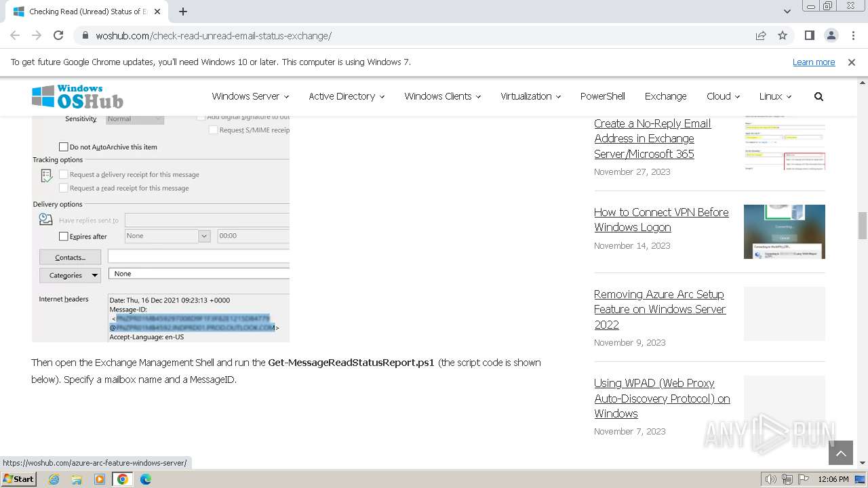Click the Expires after 00:00 time field
The height and width of the screenshot is (488, 868).
tap(253, 236)
